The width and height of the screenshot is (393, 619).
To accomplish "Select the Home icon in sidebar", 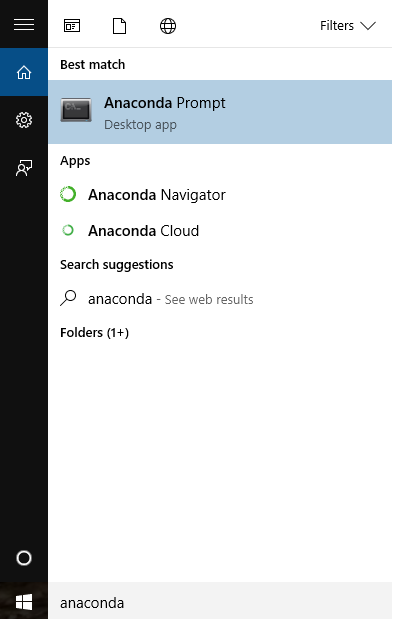I will tap(24, 72).
